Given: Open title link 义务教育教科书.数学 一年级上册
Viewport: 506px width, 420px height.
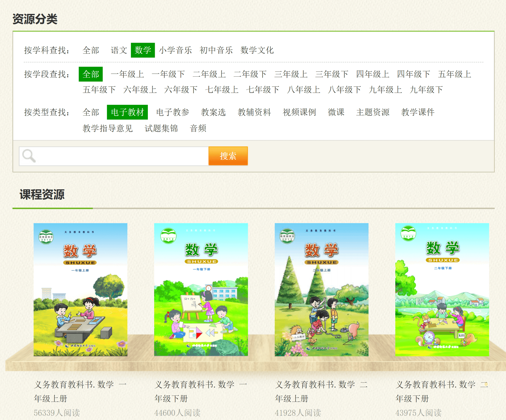Looking at the screenshot, I should pos(80,392).
